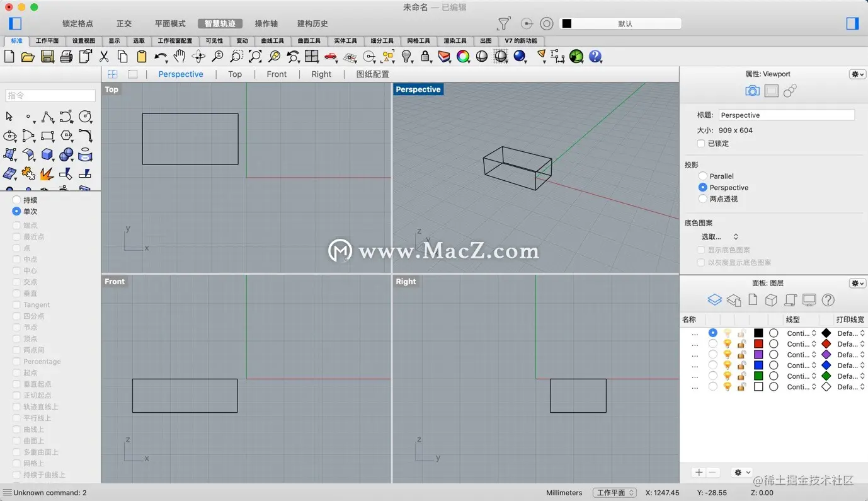Toggle visibility bulb of red layer
The image size is (868, 501).
(x=727, y=344)
